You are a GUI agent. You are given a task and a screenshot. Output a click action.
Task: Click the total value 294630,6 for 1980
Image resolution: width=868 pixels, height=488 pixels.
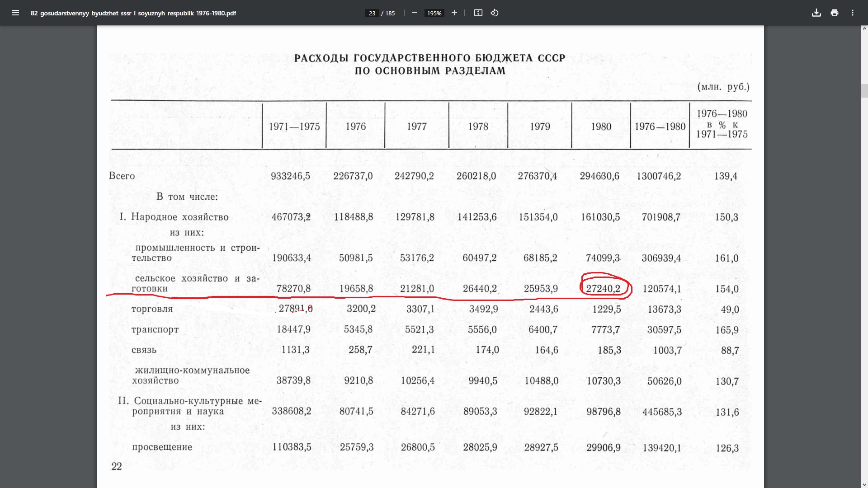[x=599, y=176]
